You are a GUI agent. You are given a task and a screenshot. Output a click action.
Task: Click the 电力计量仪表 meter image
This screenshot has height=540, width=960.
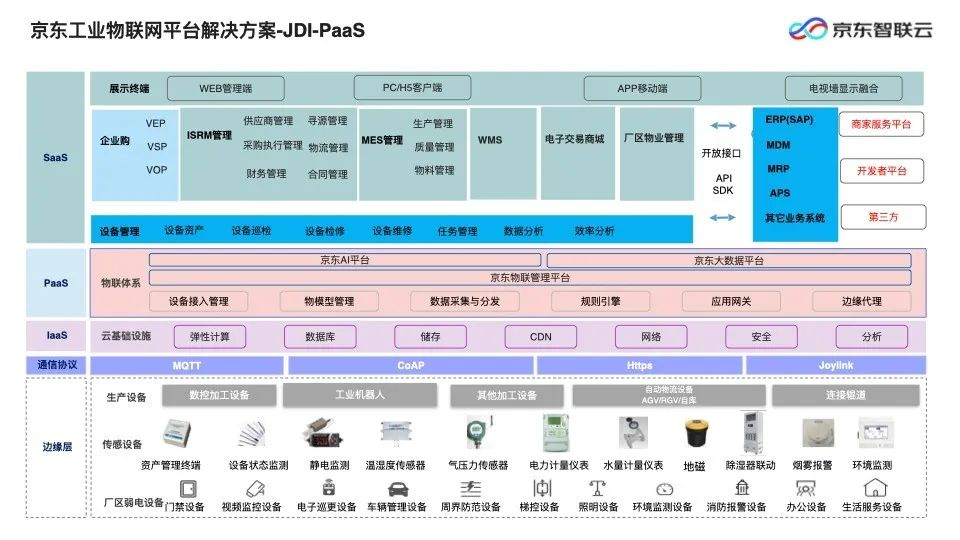pyautogui.click(x=556, y=433)
